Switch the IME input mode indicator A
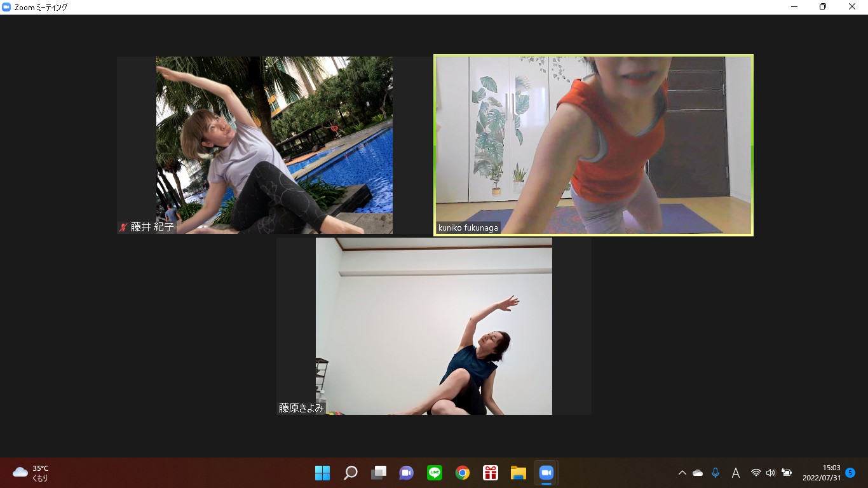 736,473
